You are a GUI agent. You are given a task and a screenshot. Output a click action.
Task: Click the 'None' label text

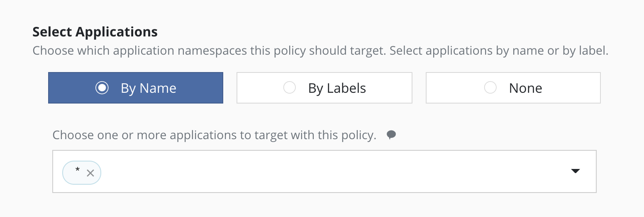pos(525,88)
